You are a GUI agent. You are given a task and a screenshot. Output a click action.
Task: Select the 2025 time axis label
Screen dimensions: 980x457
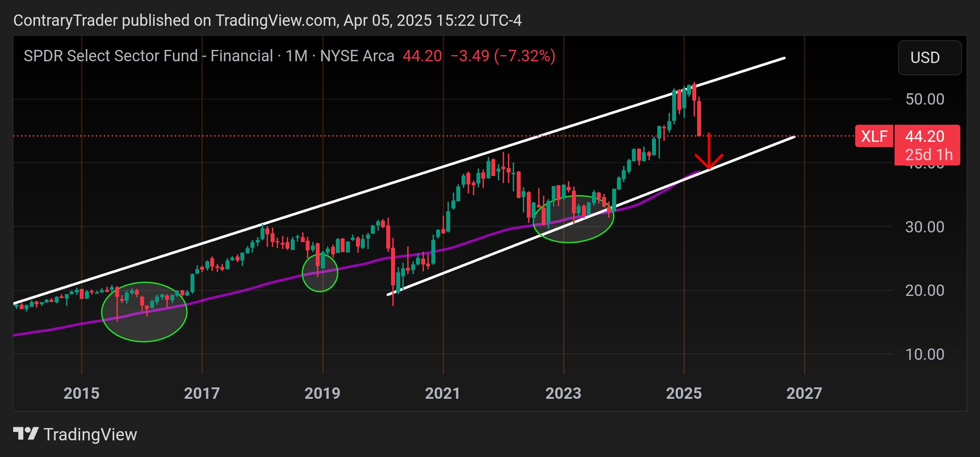684,393
